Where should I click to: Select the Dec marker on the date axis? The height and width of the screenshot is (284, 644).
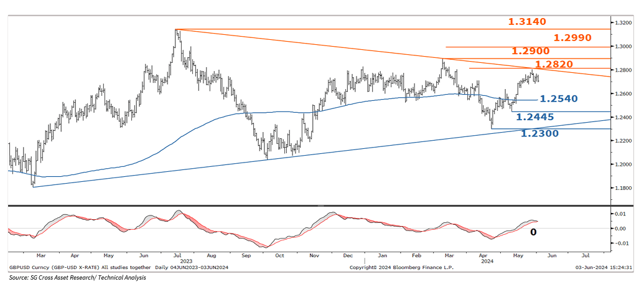(x=348, y=255)
